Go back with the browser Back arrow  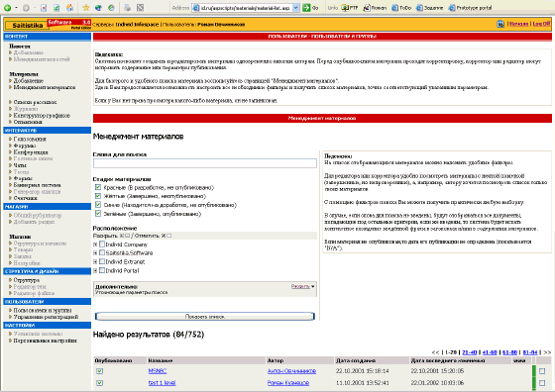click(7, 7)
